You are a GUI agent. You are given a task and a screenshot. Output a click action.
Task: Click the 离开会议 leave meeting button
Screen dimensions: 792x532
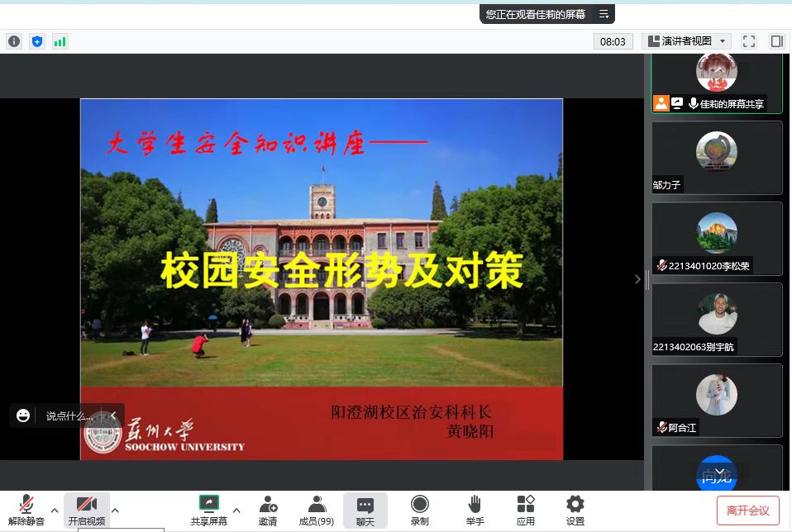point(747,511)
